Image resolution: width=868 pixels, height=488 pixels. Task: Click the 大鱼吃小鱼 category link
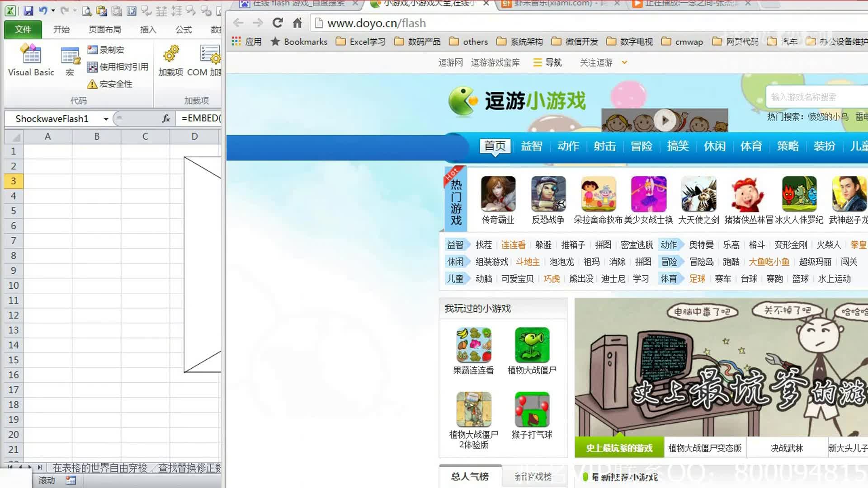(769, 262)
